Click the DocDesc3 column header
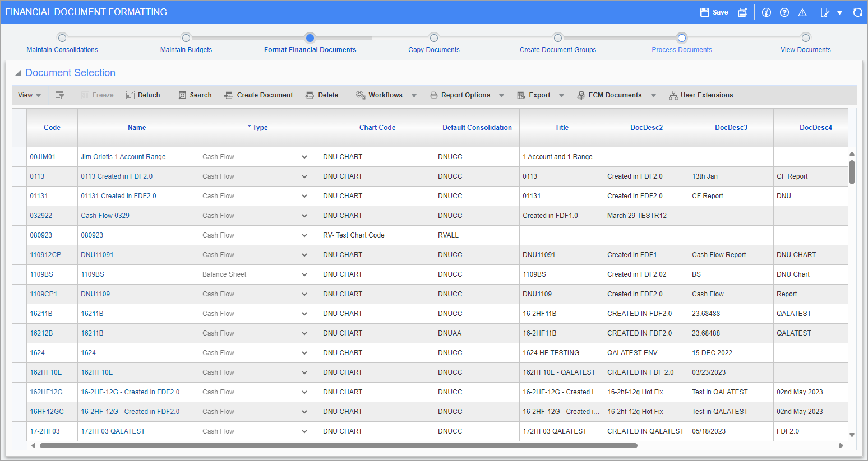868x461 pixels. [x=731, y=128]
